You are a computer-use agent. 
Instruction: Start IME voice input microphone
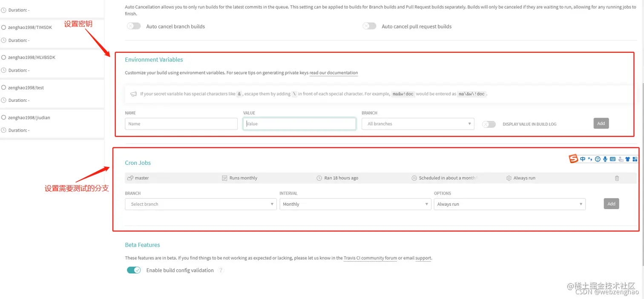[x=605, y=159]
